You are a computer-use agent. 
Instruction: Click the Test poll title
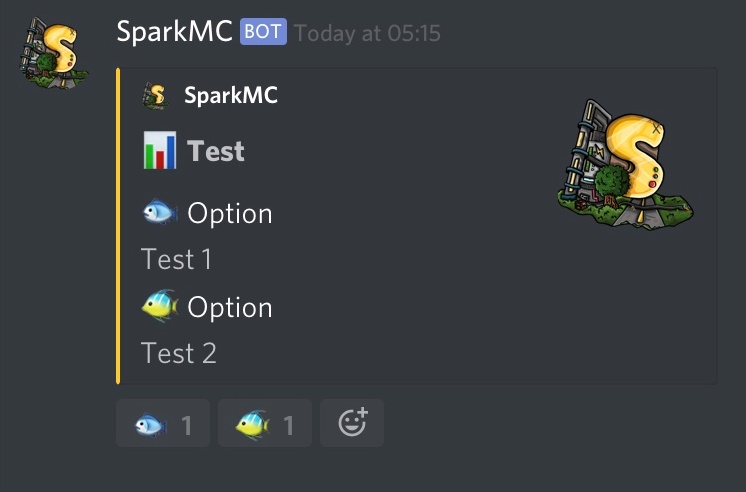tap(216, 151)
